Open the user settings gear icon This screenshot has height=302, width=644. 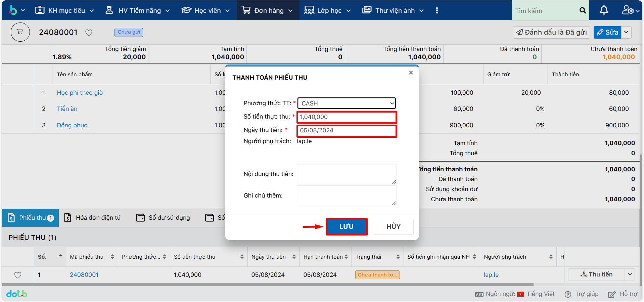628,10
